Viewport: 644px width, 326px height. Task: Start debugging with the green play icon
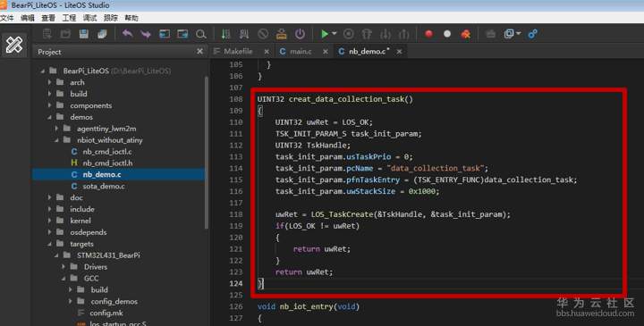[325, 34]
